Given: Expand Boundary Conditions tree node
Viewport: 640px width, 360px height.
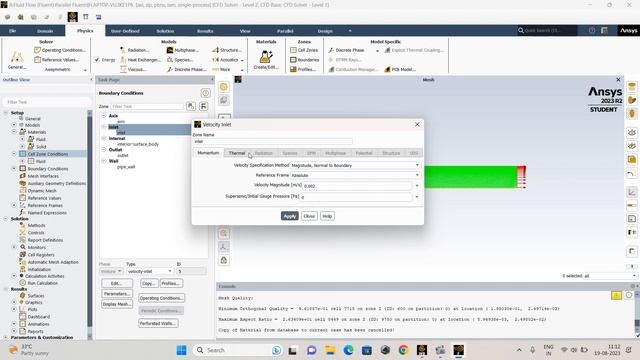Looking at the screenshot, I should coord(14,169).
